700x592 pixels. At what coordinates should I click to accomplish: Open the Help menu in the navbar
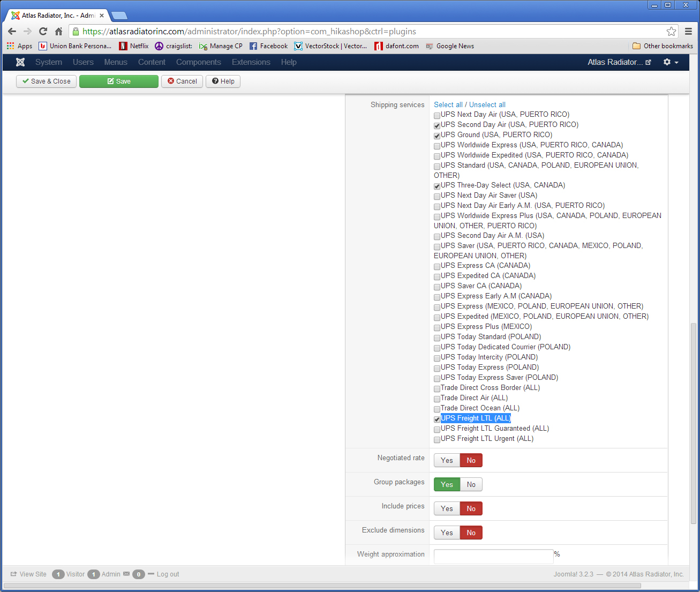(x=289, y=62)
